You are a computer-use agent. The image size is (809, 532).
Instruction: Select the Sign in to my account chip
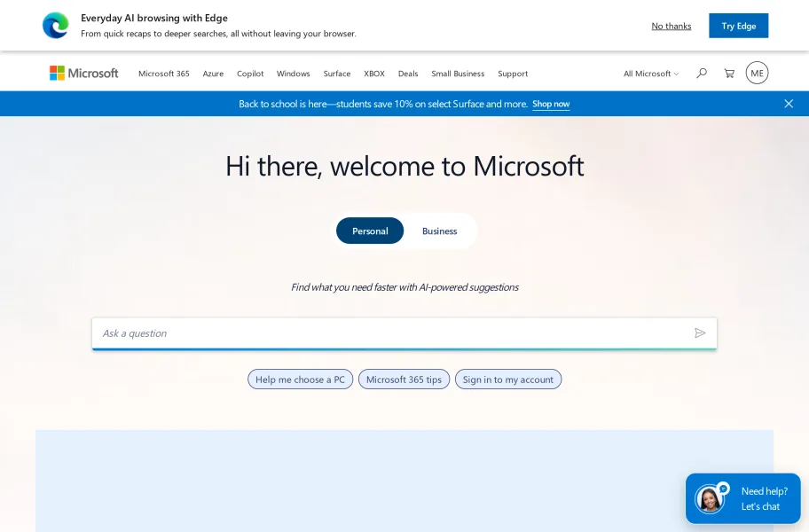click(508, 379)
